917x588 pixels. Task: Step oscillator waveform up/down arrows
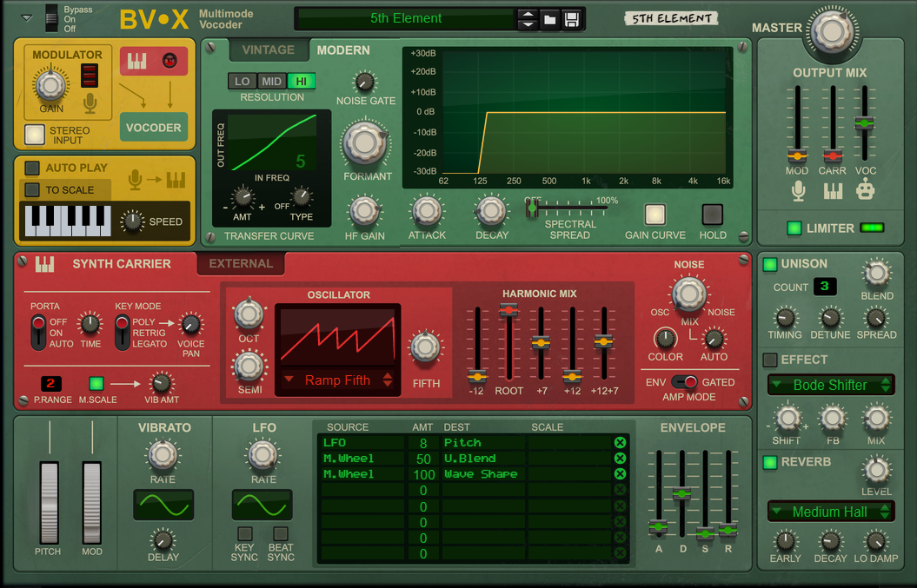click(x=387, y=380)
